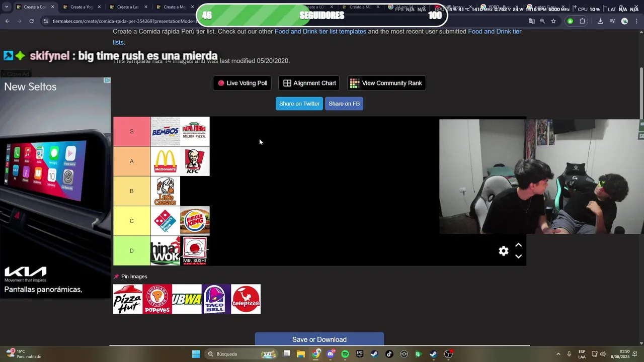Share on Twitter button
The width and height of the screenshot is (644, 362).
(299, 104)
